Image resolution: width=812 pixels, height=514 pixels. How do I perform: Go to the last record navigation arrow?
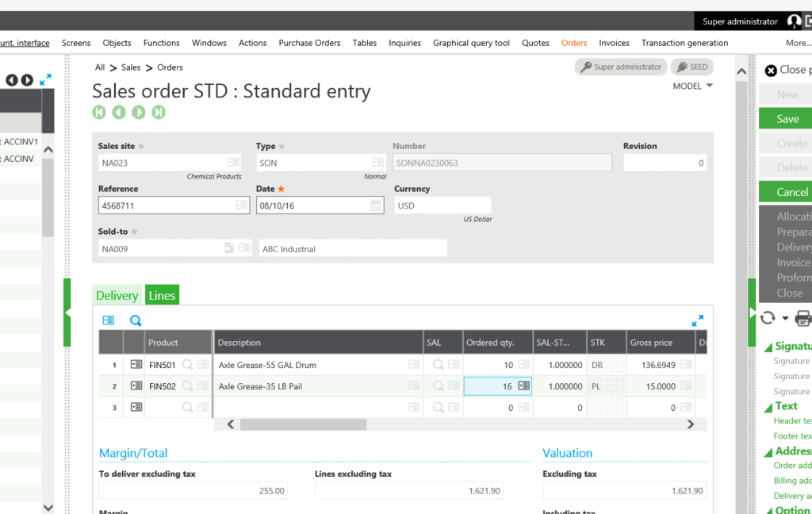coord(159,113)
